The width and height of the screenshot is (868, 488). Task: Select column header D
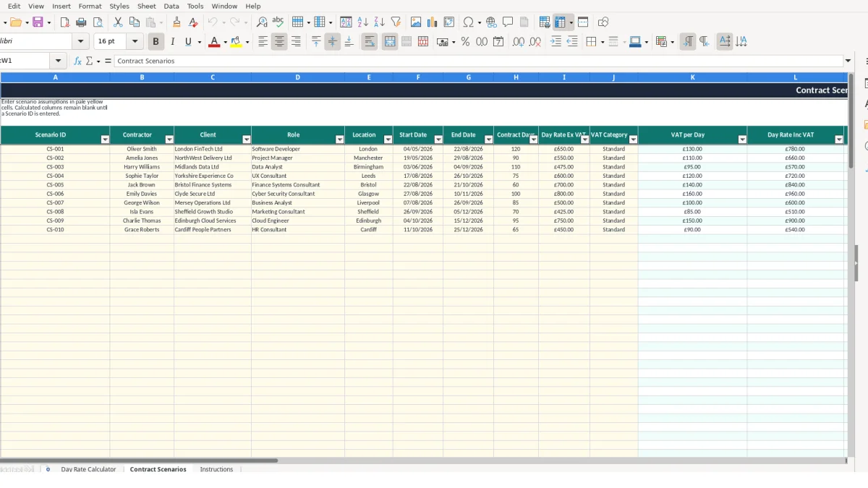click(298, 77)
